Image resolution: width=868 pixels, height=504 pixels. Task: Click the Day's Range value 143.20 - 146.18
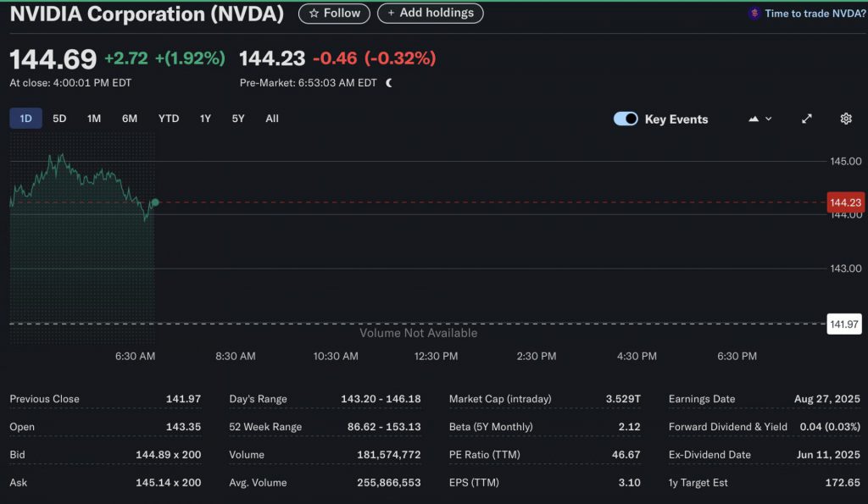[381, 399]
